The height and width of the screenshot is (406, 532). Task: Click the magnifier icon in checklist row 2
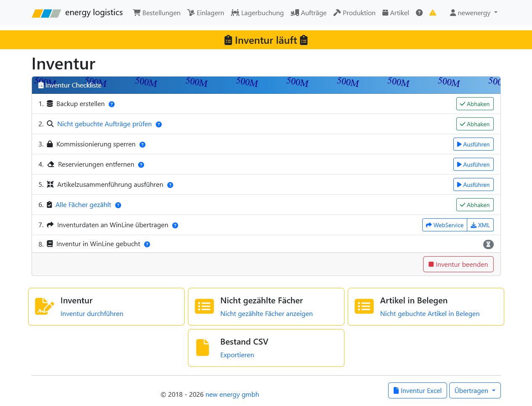(50, 124)
